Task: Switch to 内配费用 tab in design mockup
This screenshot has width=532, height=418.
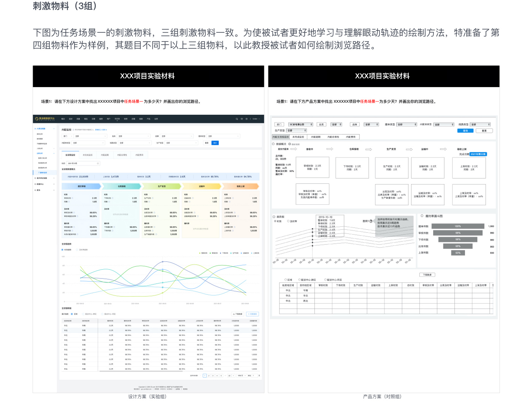Action: tap(139, 155)
